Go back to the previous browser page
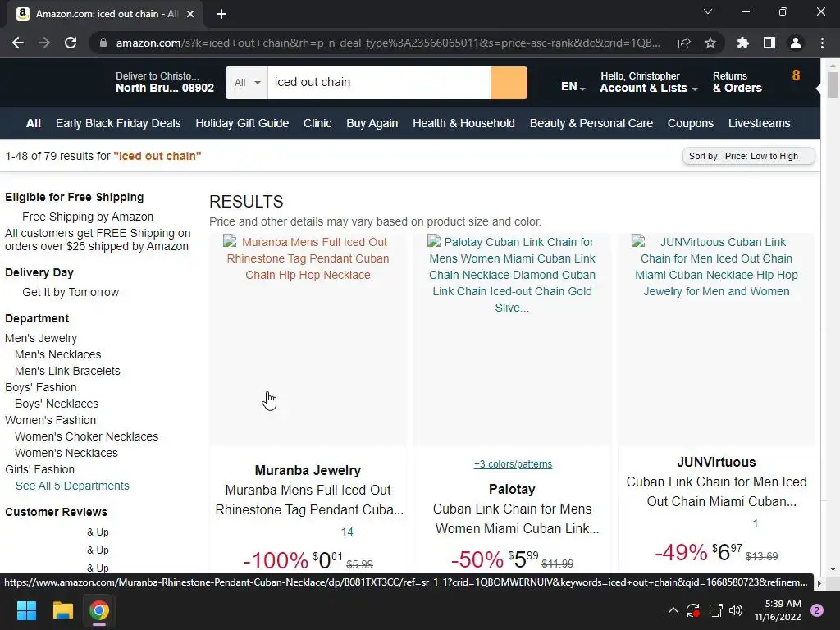Image resolution: width=840 pixels, height=630 pixels. coord(18,43)
